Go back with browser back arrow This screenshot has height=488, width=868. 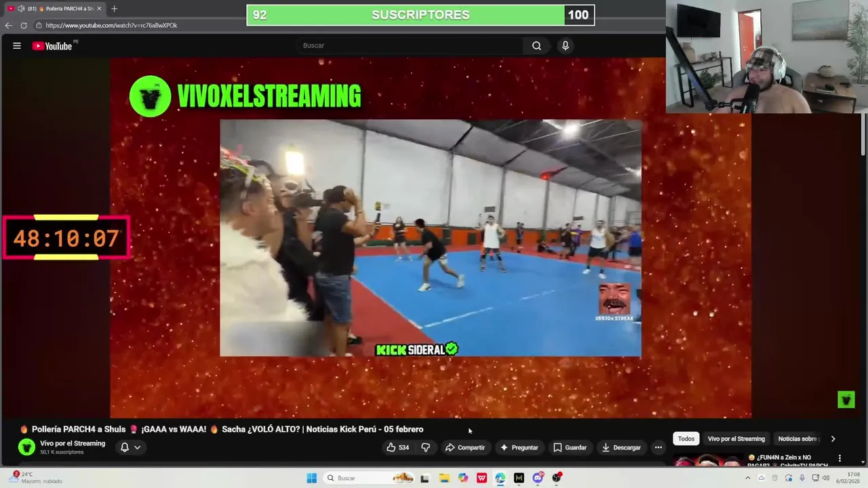coord(8,25)
